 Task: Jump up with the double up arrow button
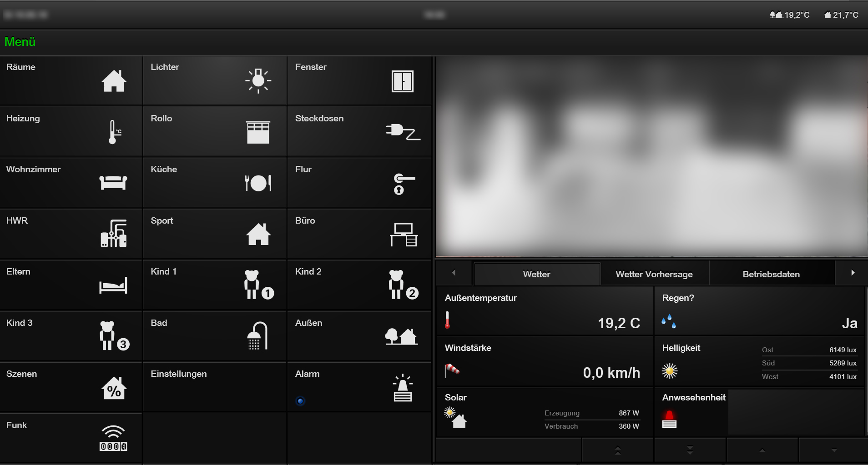coord(618,450)
